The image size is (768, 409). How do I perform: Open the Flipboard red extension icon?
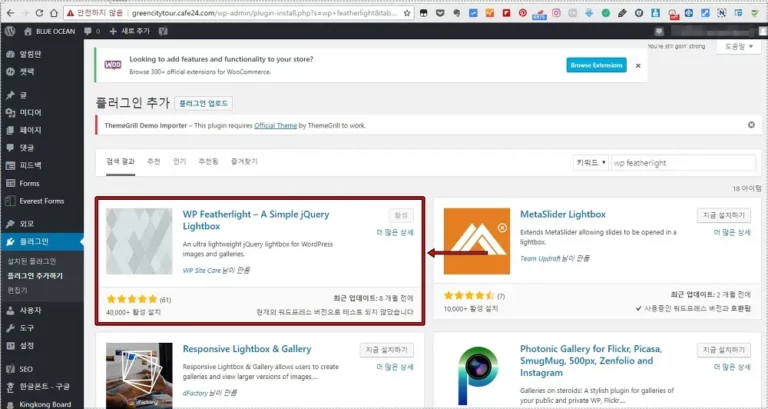[x=506, y=13]
